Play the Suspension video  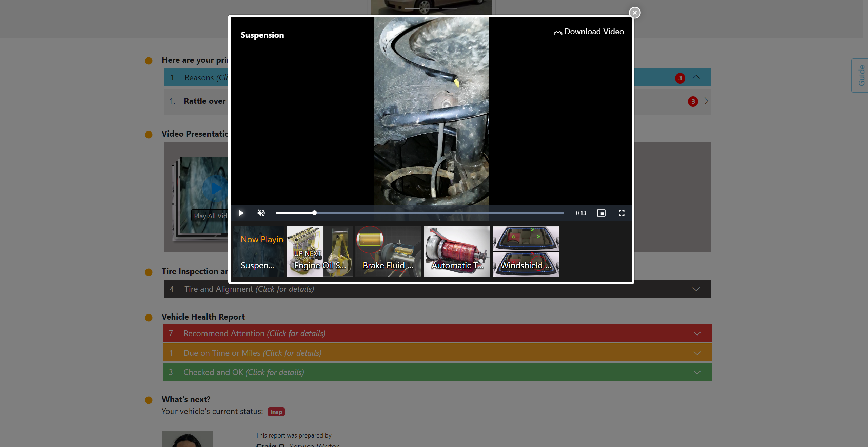click(241, 213)
